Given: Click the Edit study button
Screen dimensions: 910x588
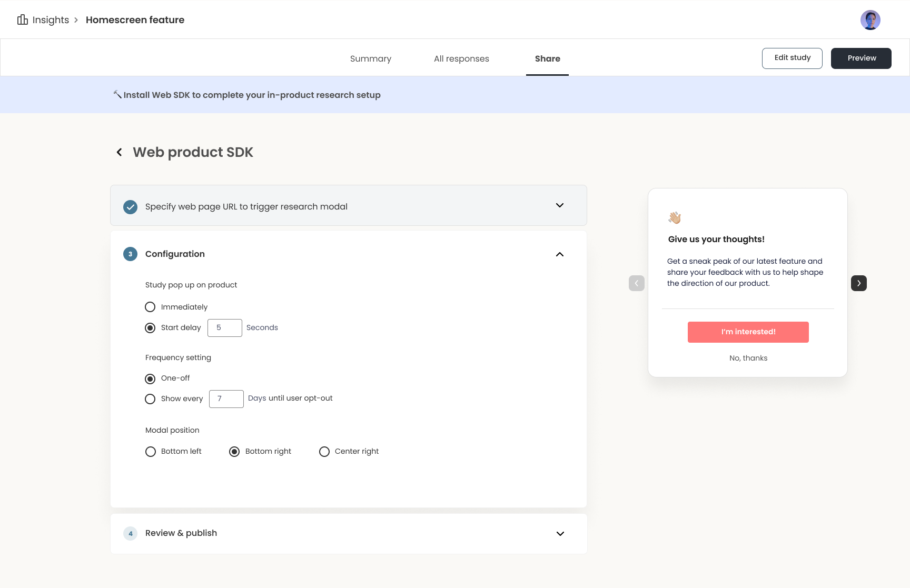Looking at the screenshot, I should coord(792,58).
